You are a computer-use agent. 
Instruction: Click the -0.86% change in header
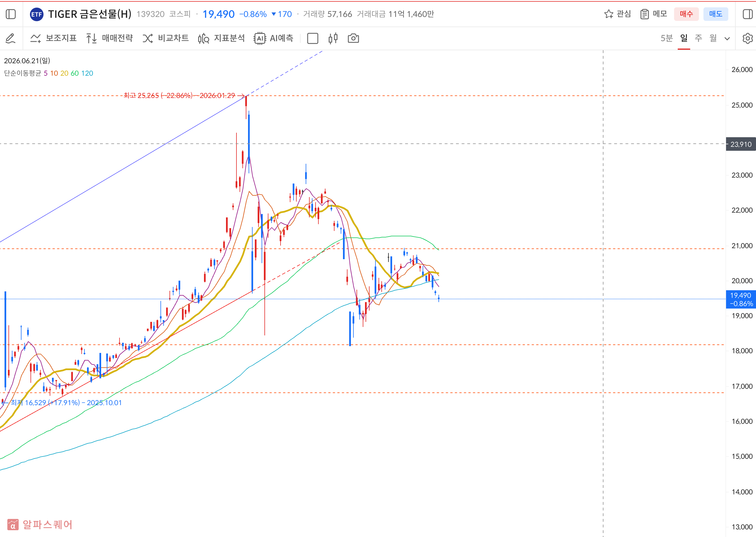[253, 14]
